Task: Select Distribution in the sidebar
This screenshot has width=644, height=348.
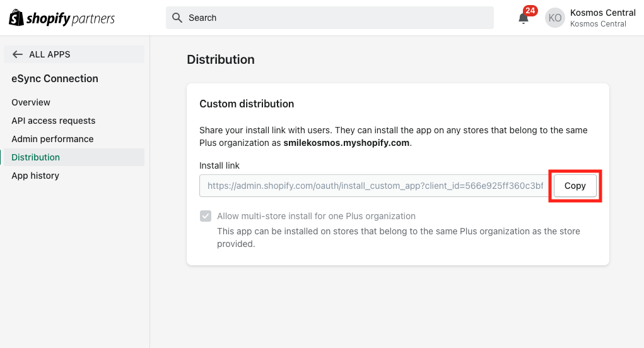Action: pos(36,157)
